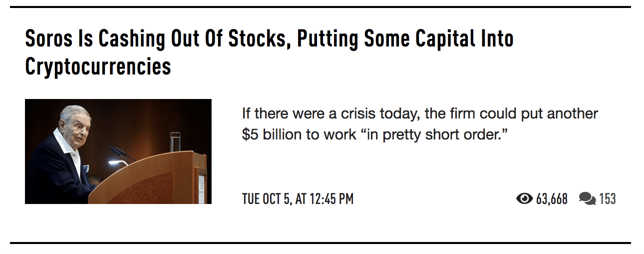The width and height of the screenshot is (644, 254).
Task: Click the water glass in the photo
Action: coord(175,141)
